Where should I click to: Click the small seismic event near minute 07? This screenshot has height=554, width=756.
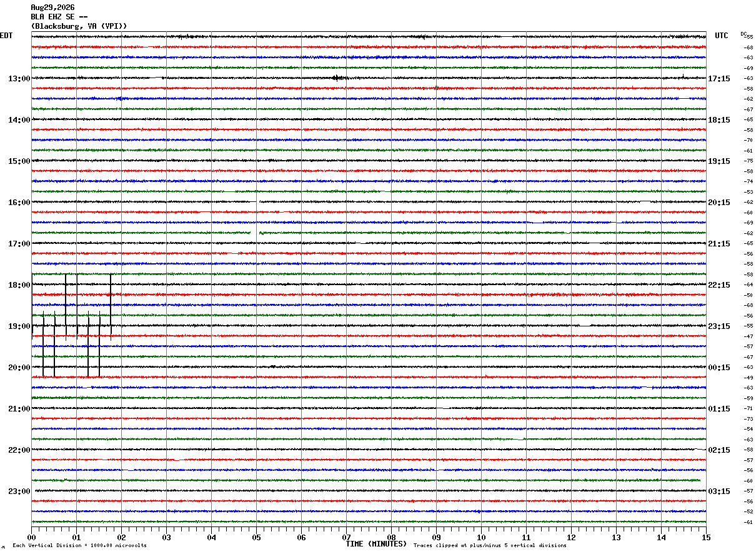point(339,78)
